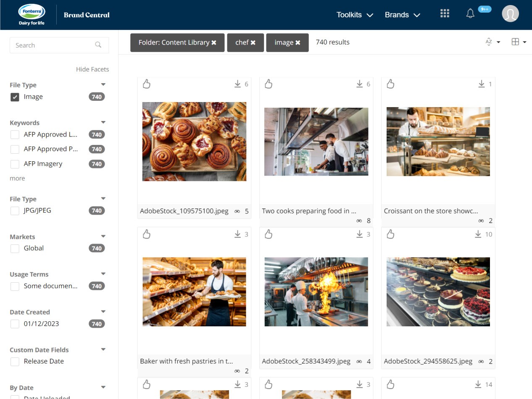Open the flaming kitchen chef thumbnail
532x399 pixels.
click(316, 292)
